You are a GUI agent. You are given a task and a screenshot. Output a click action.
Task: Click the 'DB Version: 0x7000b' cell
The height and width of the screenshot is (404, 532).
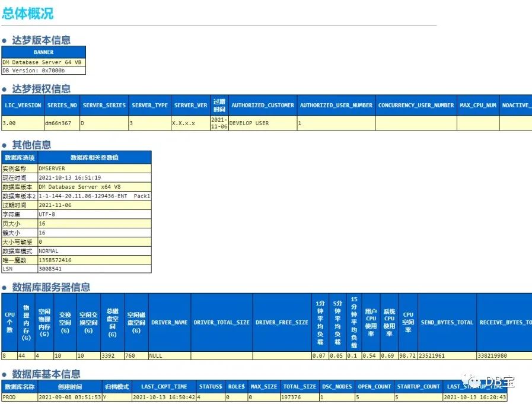pyautogui.click(x=43, y=70)
